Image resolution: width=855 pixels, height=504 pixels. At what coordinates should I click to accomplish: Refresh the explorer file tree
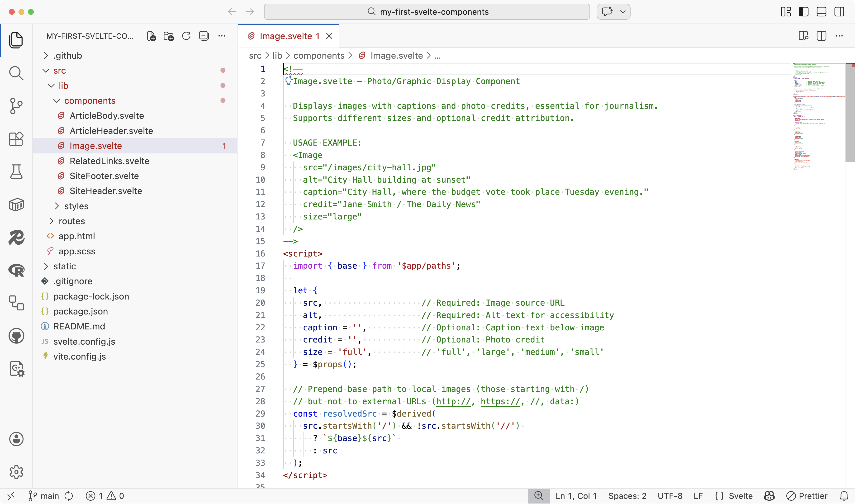[x=186, y=36]
